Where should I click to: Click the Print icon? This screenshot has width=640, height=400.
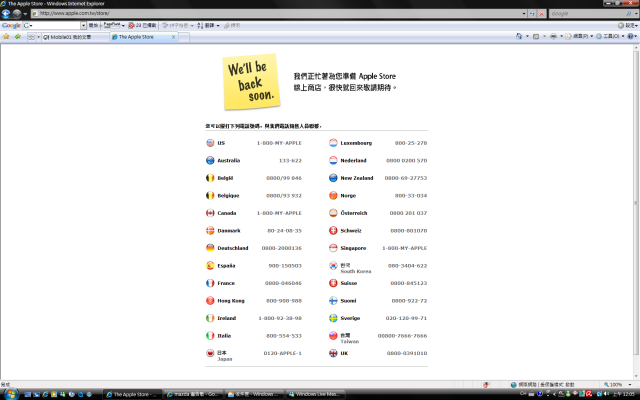point(553,36)
